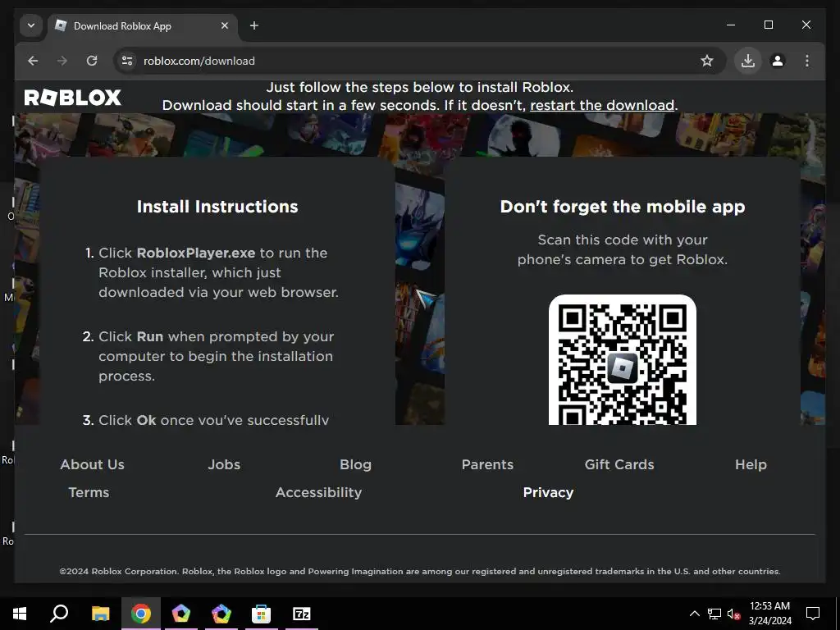Open the Terms footer link

(x=89, y=492)
